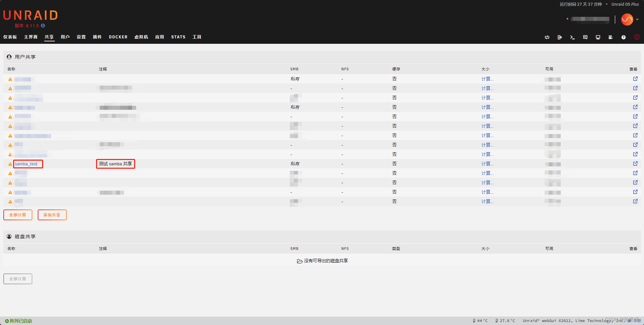The width and height of the screenshot is (644, 325).
Task: Open the samba_test share link
Action: 27,164
